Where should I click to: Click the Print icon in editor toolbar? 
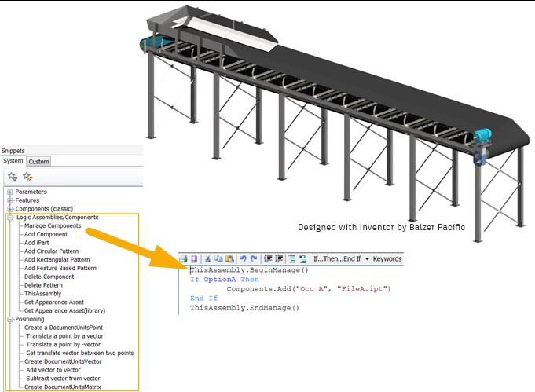coord(183,259)
